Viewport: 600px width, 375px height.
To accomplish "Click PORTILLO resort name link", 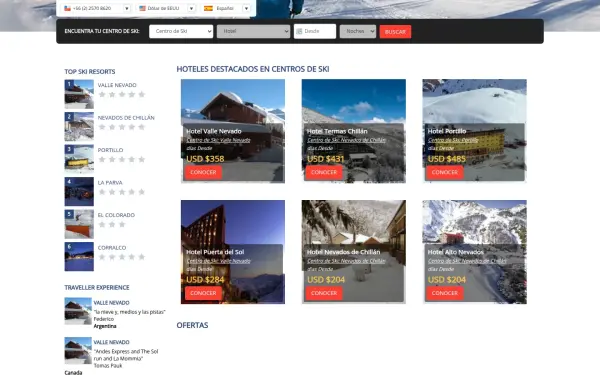I will [x=110, y=150].
